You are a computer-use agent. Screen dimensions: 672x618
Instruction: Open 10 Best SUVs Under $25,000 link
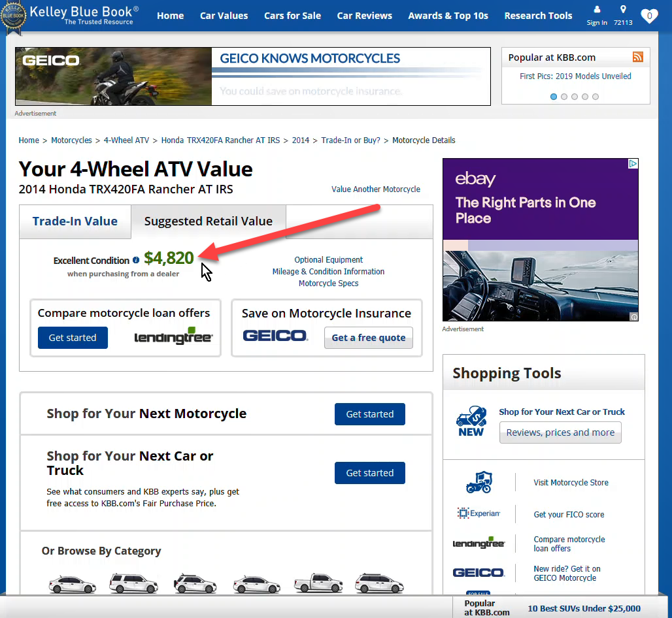[584, 609]
